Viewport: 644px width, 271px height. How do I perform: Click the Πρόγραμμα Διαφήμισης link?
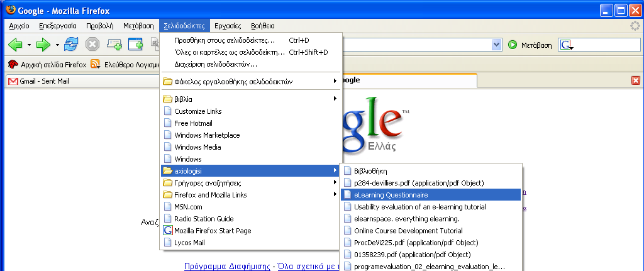click(x=227, y=266)
